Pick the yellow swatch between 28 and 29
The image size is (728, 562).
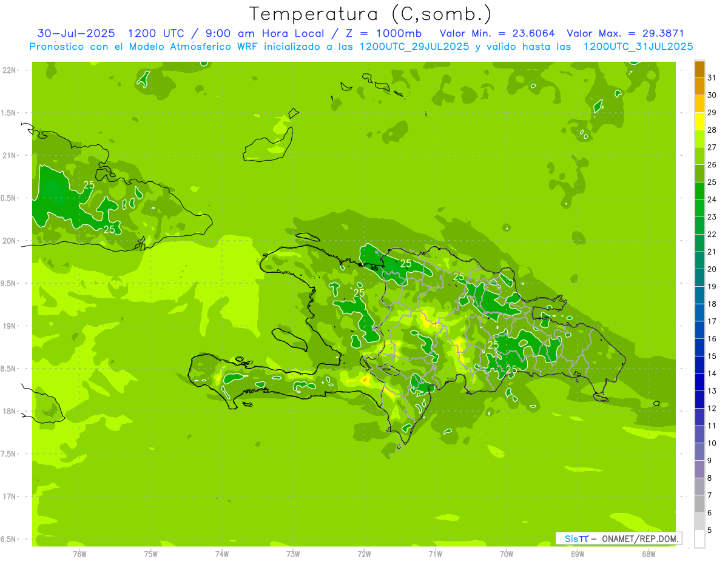click(699, 122)
